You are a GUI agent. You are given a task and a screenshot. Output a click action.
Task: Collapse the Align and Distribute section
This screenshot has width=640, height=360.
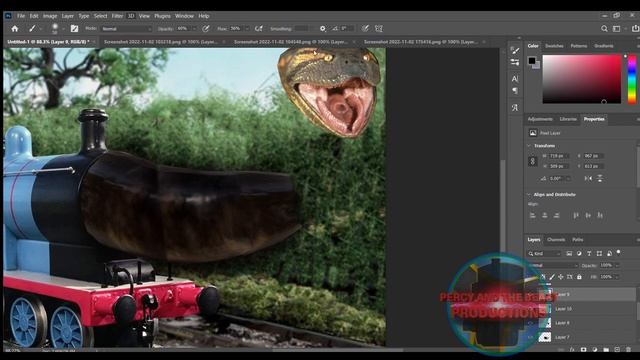point(529,195)
